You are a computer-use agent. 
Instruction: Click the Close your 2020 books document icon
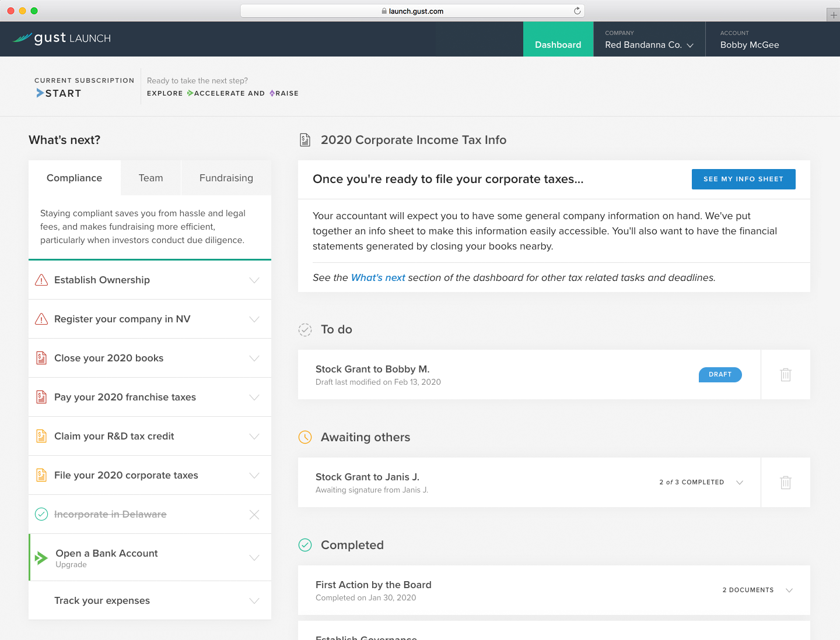(x=41, y=358)
